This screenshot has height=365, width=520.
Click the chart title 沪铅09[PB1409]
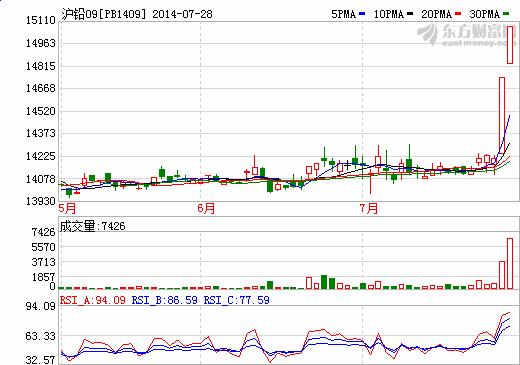[x=104, y=14]
